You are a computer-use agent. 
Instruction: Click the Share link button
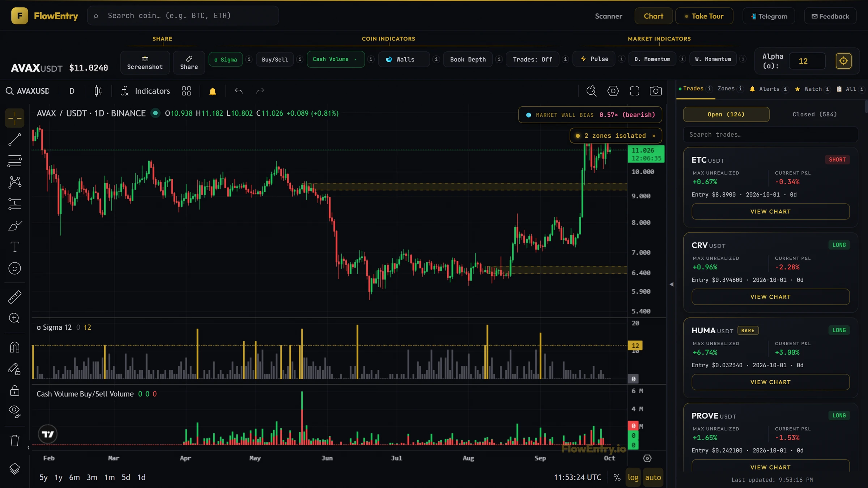click(189, 63)
